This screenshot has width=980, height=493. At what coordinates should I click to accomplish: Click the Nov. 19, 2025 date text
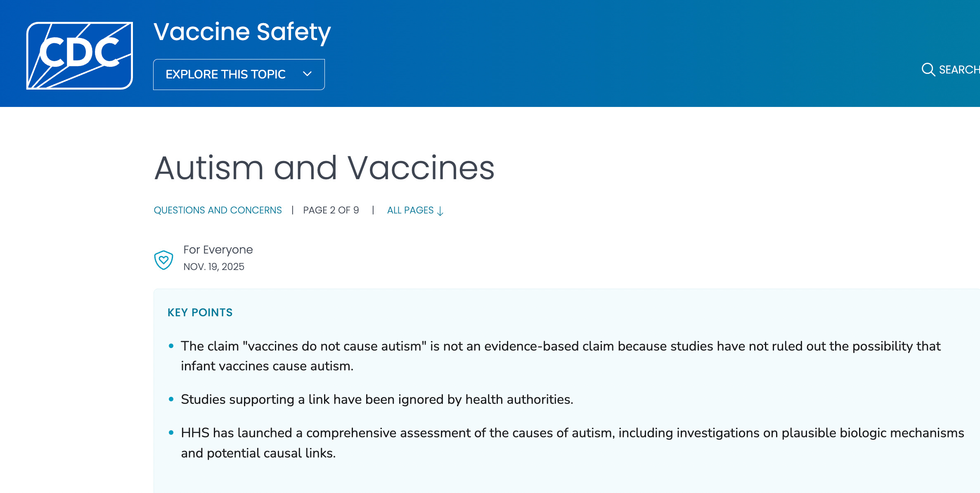[x=214, y=267]
